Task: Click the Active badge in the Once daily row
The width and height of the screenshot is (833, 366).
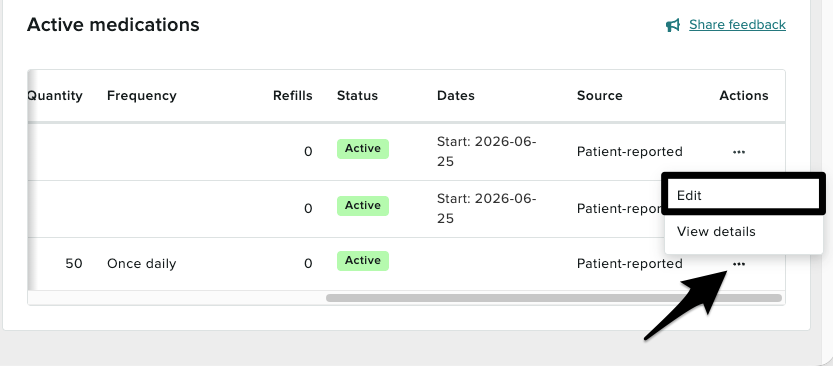Action: tap(363, 261)
